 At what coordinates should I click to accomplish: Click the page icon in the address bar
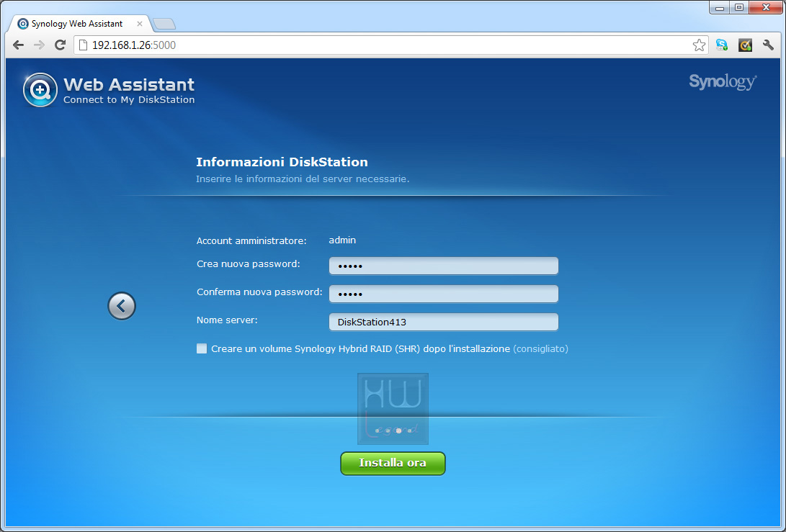[x=84, y=45]
